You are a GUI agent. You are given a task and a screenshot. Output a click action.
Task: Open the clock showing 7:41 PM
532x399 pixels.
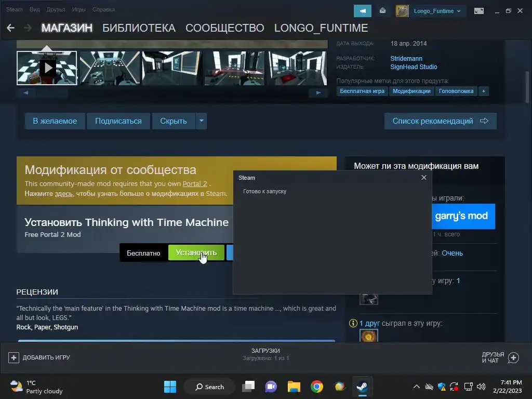tap(507, 387)
